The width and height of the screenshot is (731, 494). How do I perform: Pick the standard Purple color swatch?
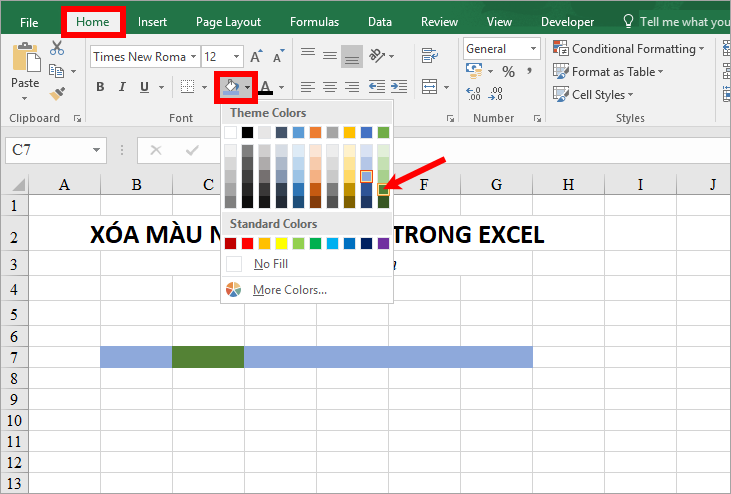(x=383, y=243)
